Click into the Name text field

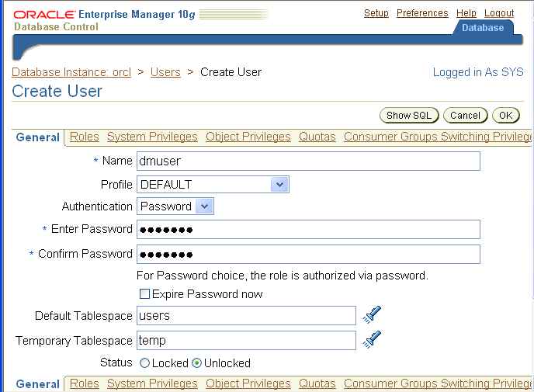pyautogui.click(x=308, y=161)
